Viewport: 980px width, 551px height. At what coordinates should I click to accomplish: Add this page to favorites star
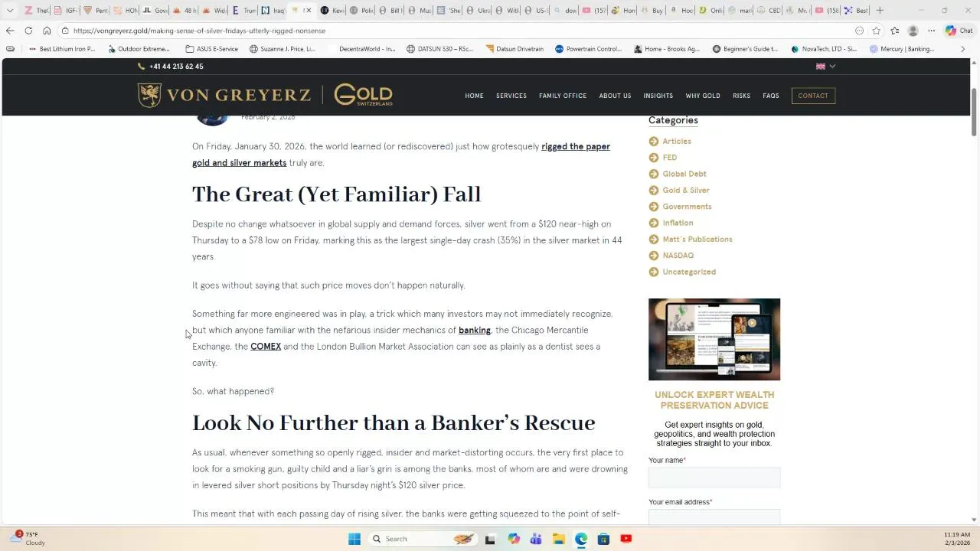[x=876, y=31]
